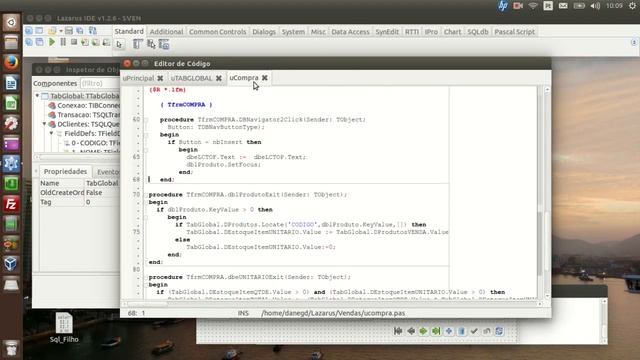Click the Step over debug icon

point(96,42)
